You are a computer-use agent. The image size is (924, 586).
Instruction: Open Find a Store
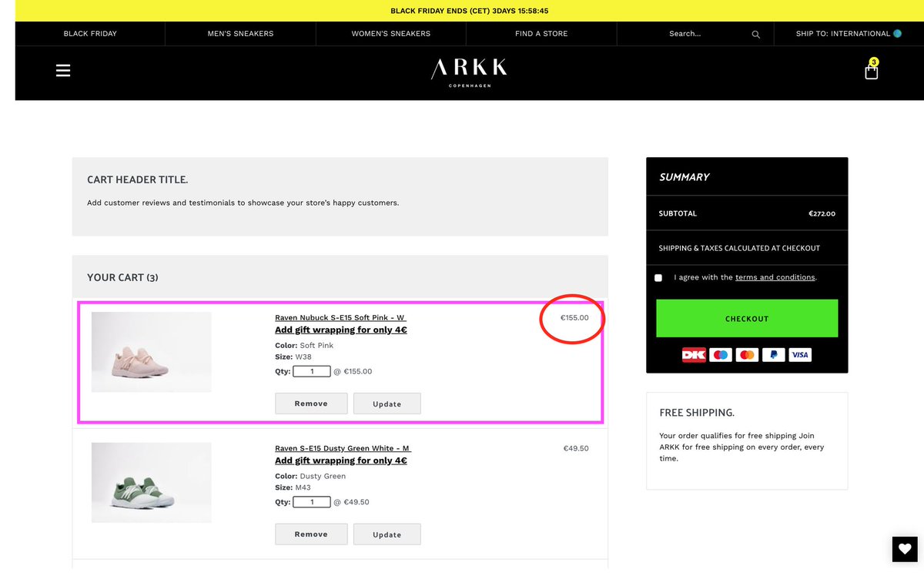[x=541, y=34]
